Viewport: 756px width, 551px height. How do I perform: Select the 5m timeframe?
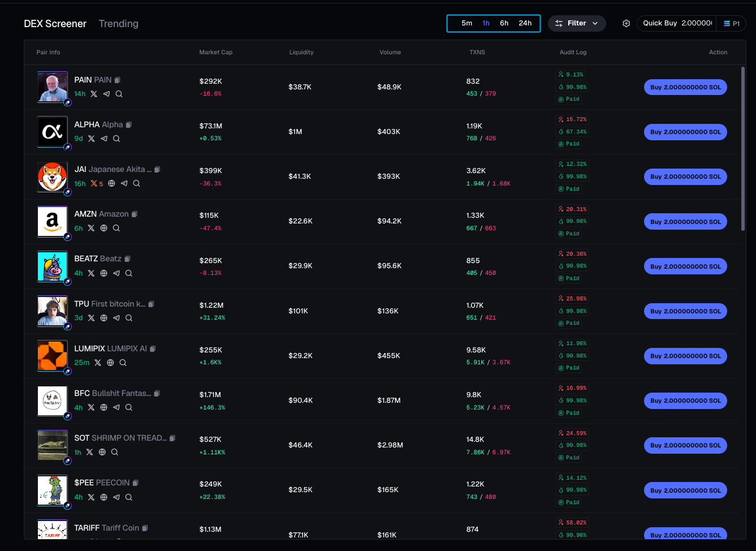[466, 23]
